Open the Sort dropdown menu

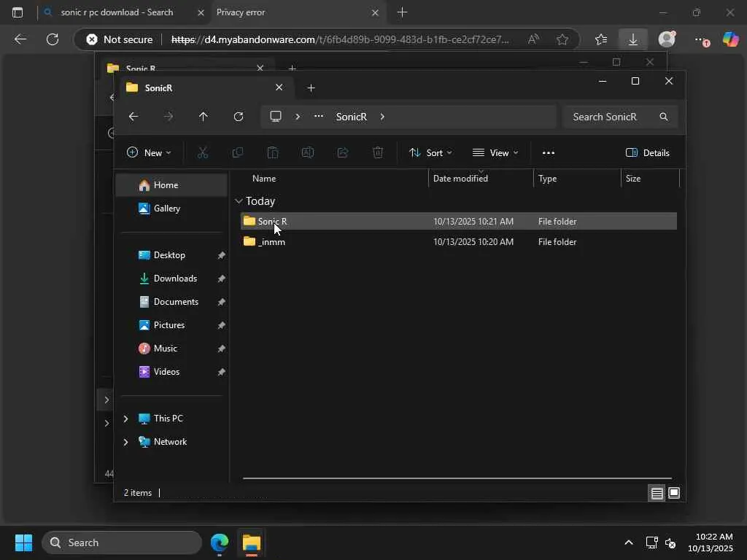[x=430, y=152]
